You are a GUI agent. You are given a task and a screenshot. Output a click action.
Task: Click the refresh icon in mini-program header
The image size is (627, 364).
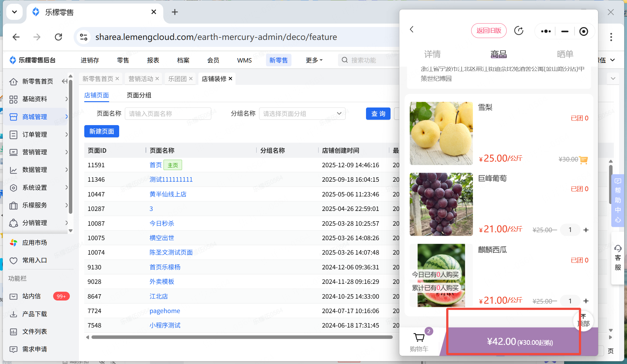(x=519, y=31)
